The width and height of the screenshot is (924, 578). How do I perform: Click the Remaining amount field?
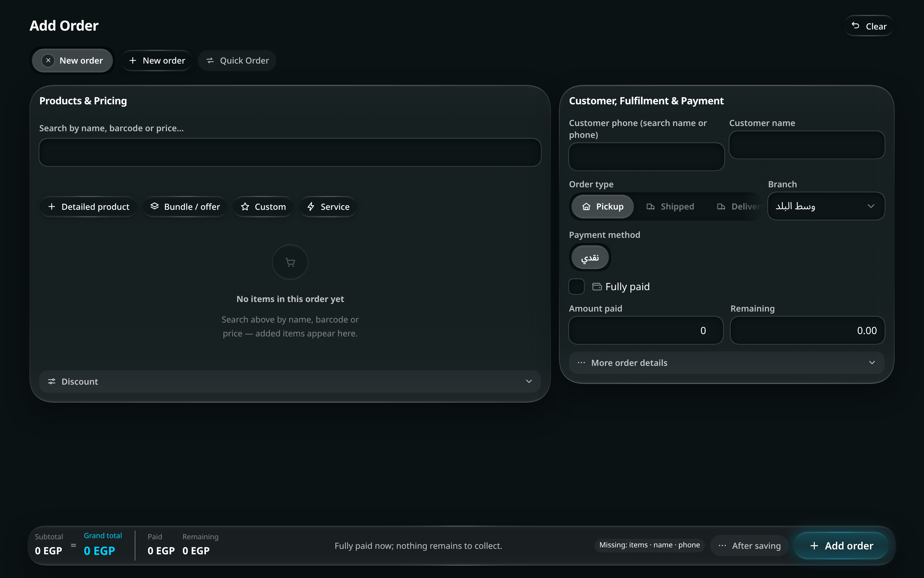coord(808,330)
